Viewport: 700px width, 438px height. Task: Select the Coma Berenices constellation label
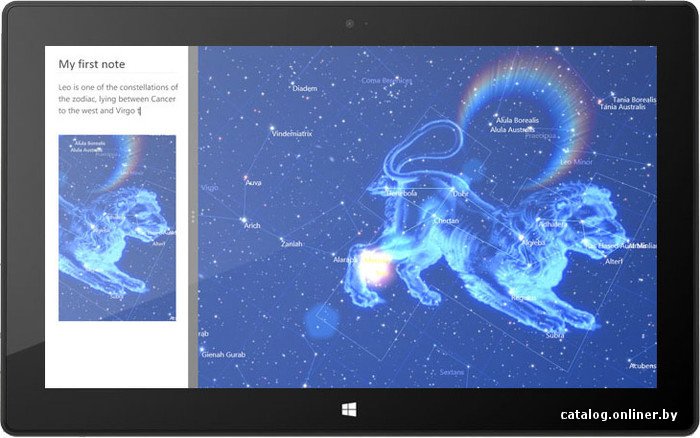click(387, 81)
